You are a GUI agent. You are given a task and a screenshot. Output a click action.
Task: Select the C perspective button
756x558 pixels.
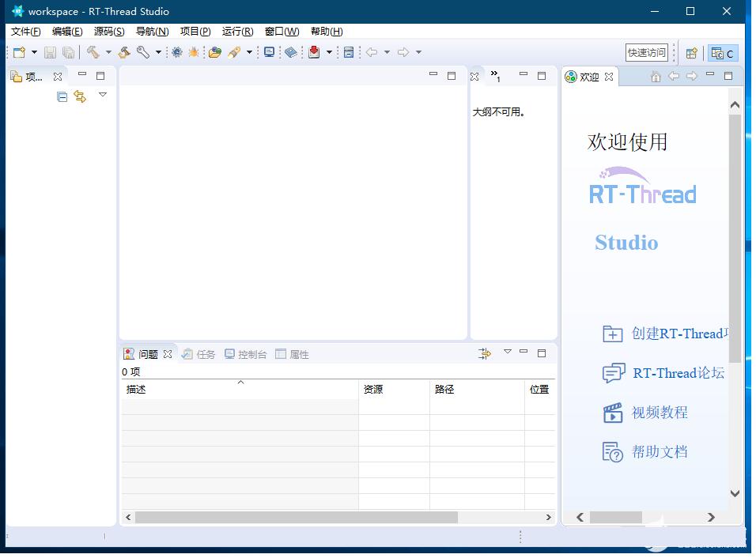pyautogui.click(x=722, y=53)
